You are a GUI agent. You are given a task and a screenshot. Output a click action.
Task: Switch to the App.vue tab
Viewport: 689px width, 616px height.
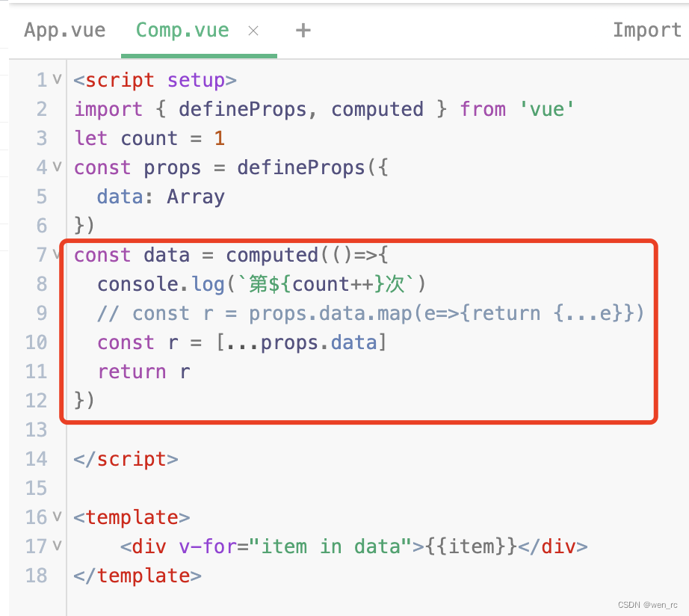(x=65, y=31)
